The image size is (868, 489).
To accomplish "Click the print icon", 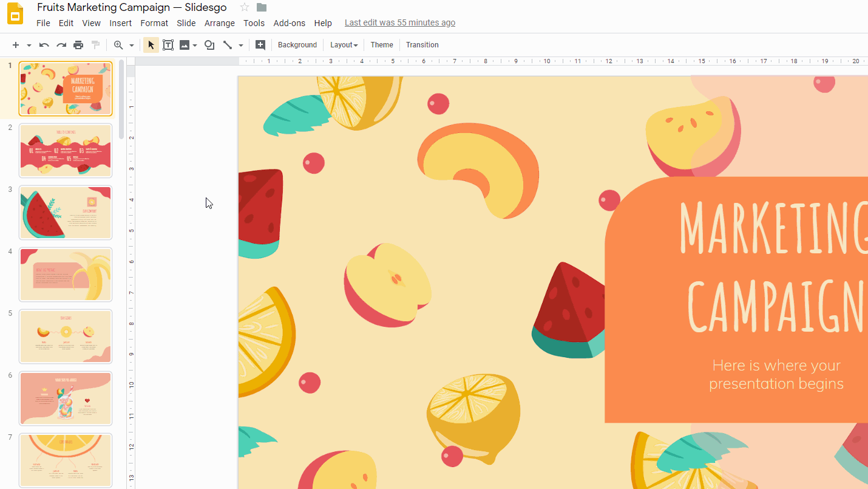I will [x=78, y=44].
